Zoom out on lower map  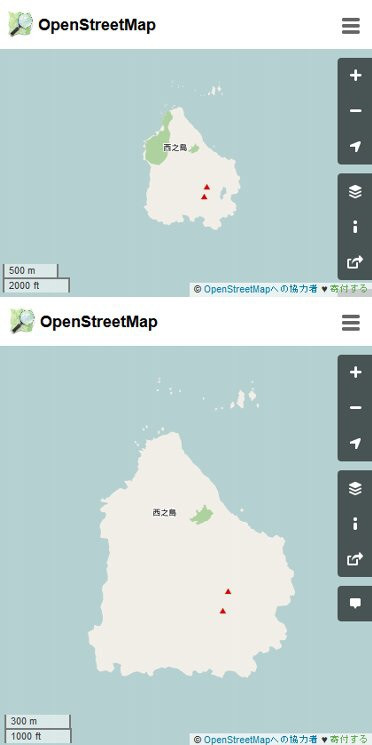[355, 408]
